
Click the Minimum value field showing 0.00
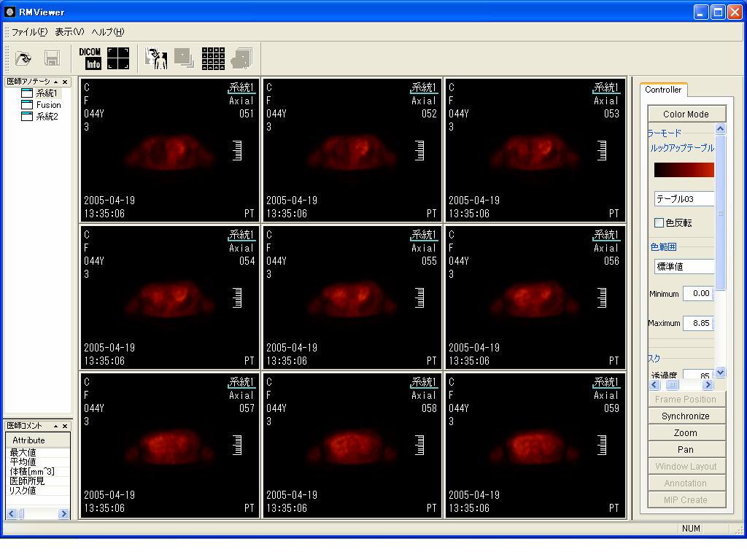tap(698, 293)
